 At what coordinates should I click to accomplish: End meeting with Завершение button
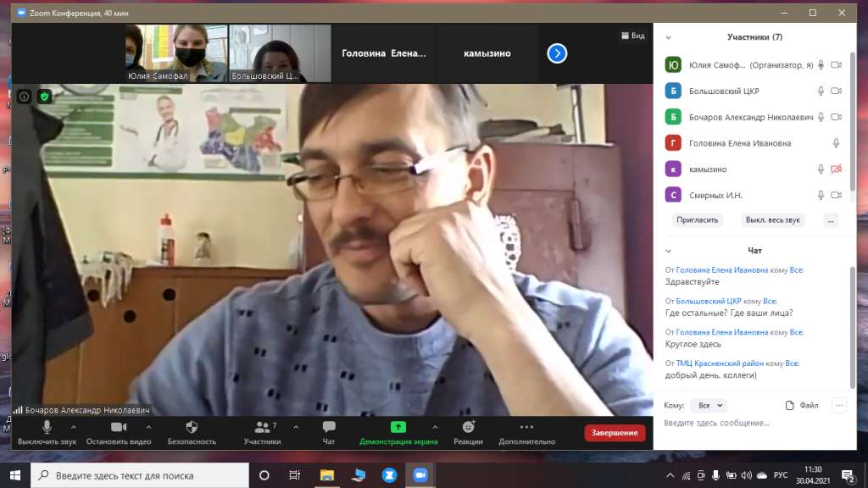click(615, 433)
